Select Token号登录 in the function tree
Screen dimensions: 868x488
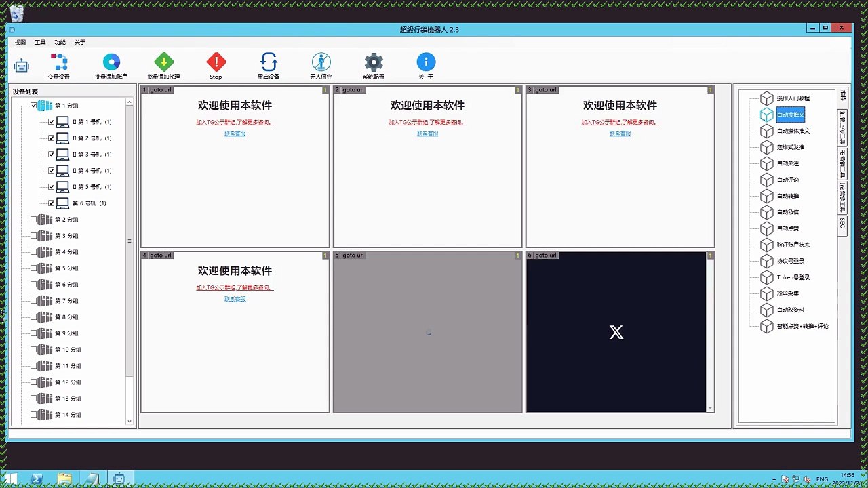coord(793,277)
